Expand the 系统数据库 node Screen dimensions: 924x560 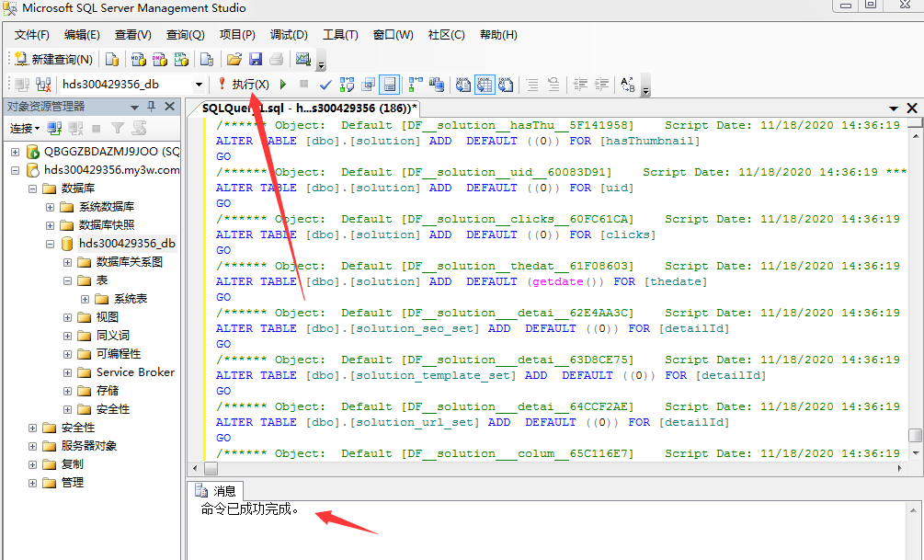(x=50, y=208)
